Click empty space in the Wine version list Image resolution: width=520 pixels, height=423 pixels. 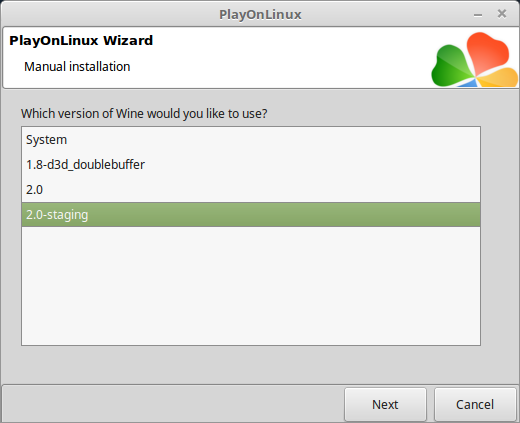click(x=251, y=286)
